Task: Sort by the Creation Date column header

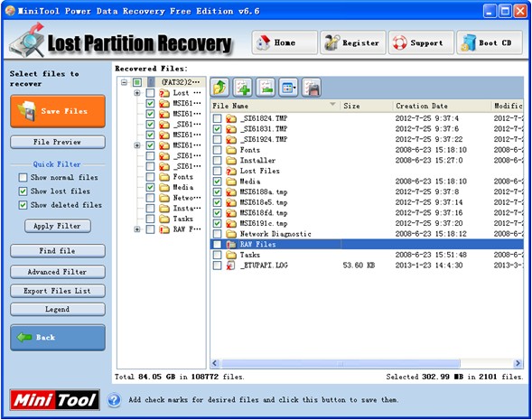Action: point(442,107)
